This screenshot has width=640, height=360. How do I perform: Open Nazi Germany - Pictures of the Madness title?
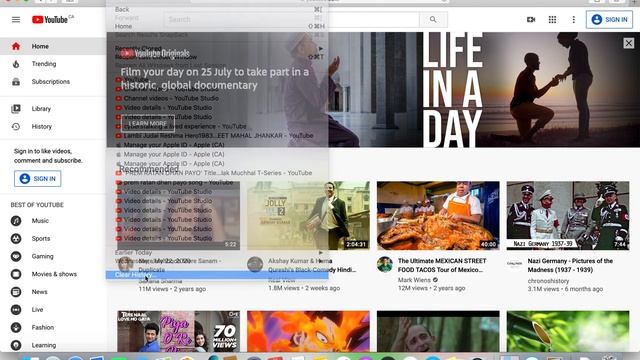(570, 265)
